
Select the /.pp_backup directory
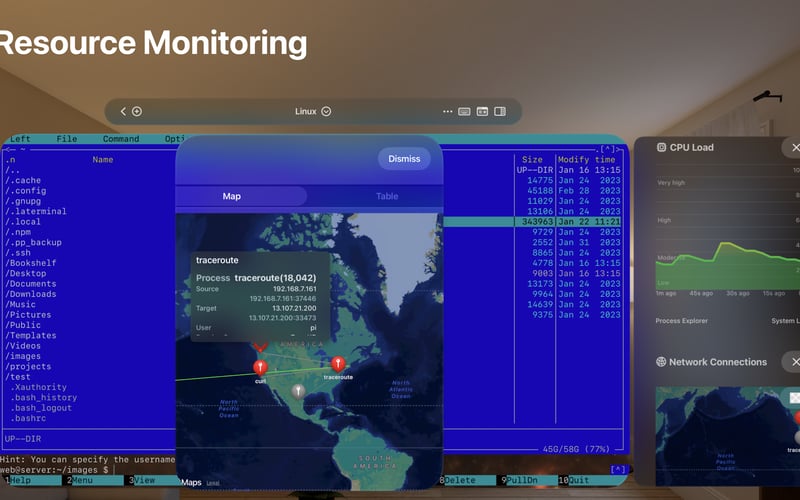pos(33,242)
